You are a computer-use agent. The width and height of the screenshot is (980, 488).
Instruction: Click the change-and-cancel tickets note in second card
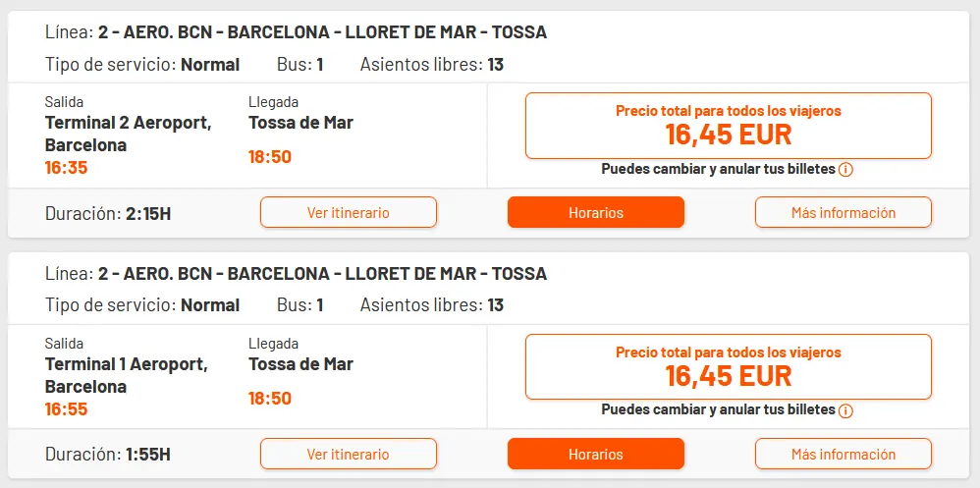717,410
